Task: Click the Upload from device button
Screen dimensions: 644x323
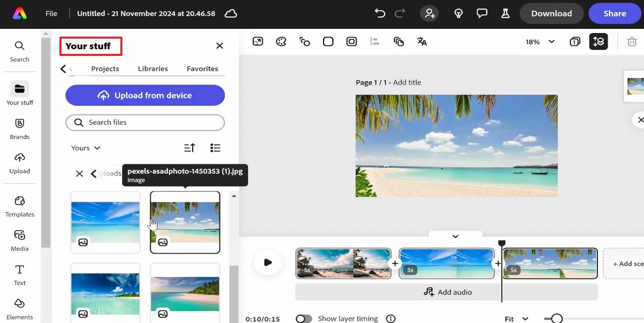Action: pos(145,95)
